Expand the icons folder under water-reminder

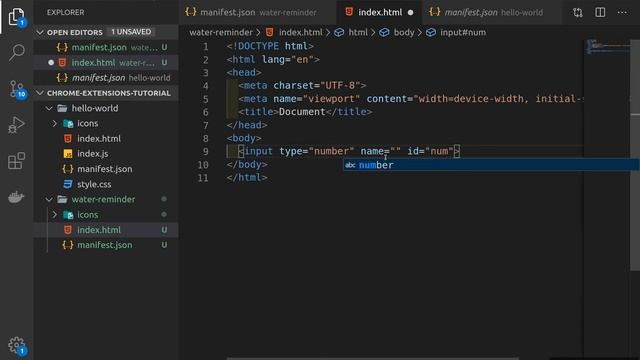55,214
